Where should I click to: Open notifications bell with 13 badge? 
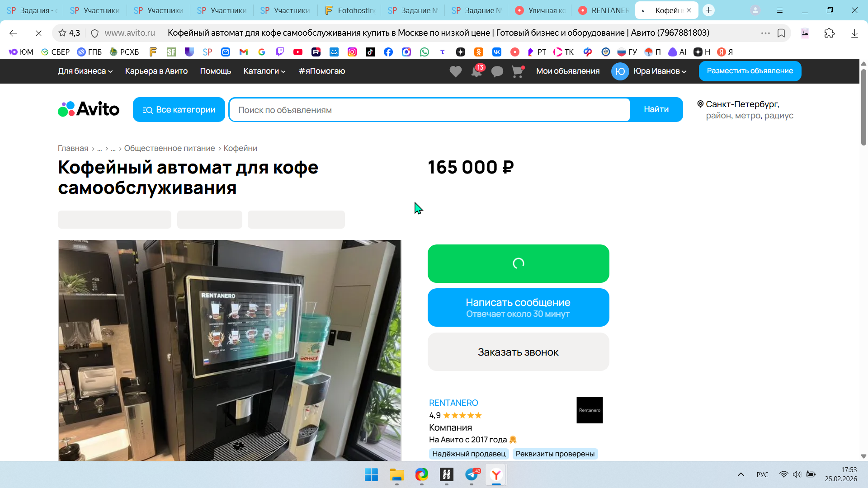coord(476,71)
